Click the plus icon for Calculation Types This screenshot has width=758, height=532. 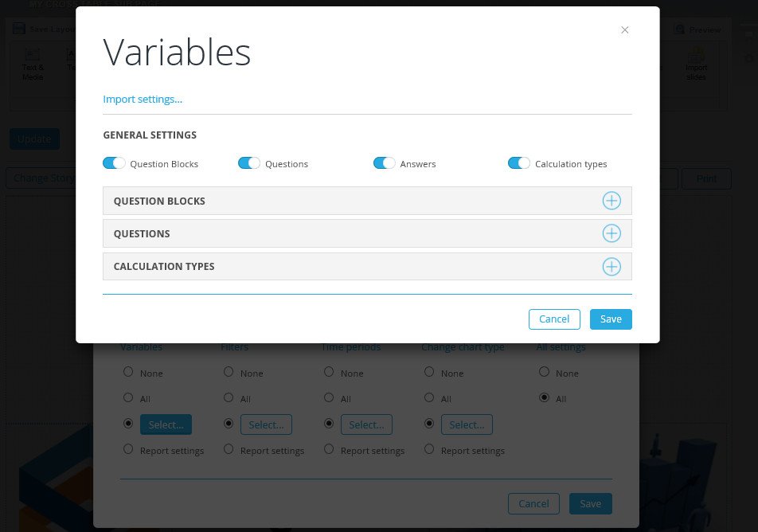click(611, 267)
